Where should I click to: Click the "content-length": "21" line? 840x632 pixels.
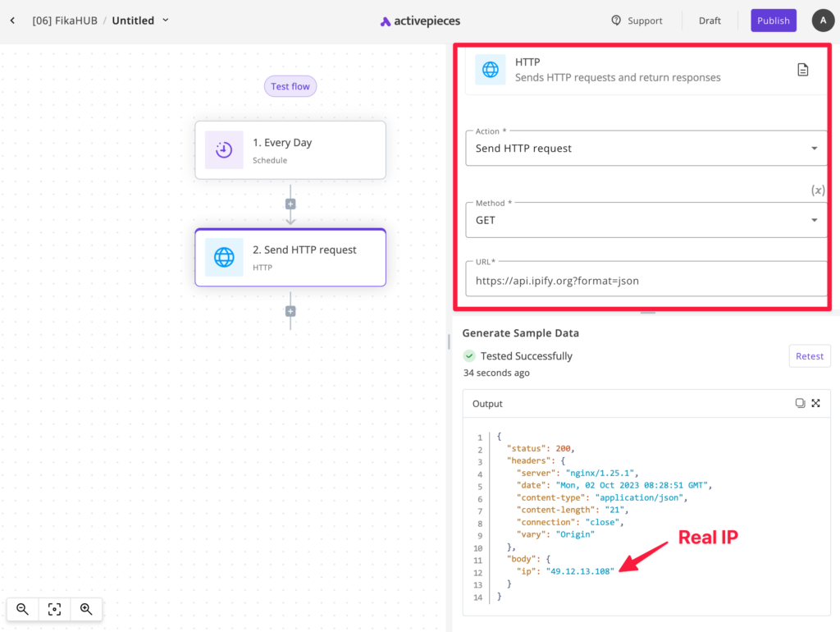tap(572, 511)
